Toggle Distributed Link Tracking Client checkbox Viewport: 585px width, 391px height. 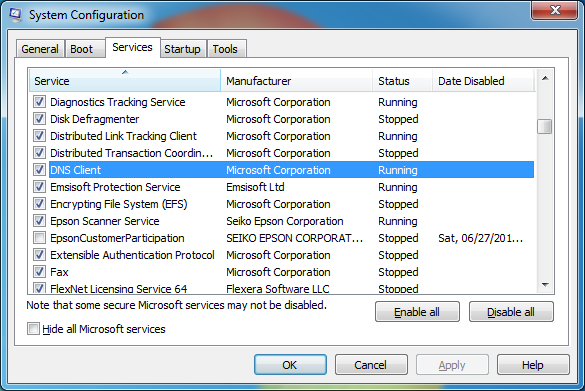tap(40, 135)
